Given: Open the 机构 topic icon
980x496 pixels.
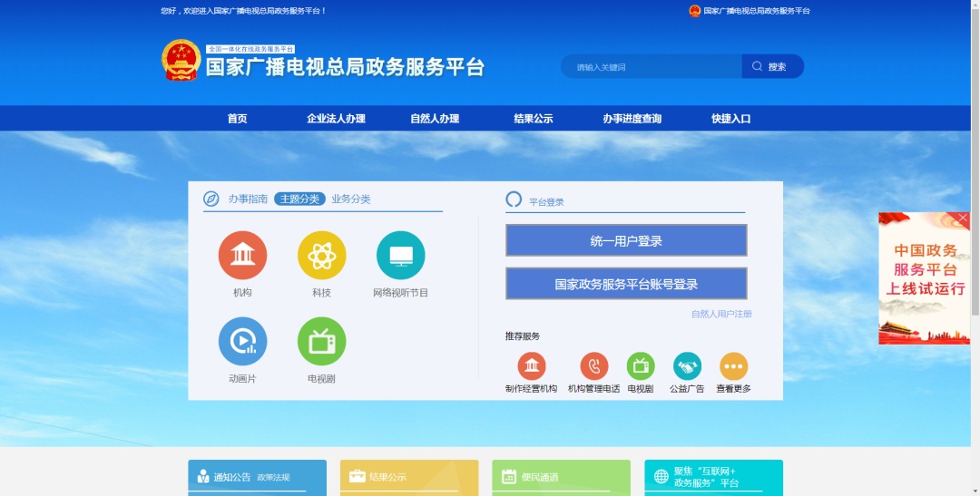Looking at the screenshot, I should (242, 255).
